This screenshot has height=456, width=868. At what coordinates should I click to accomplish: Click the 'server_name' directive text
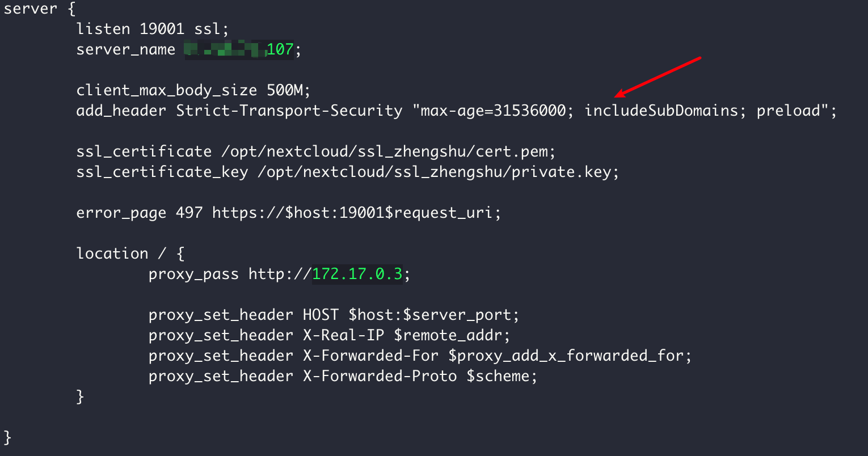[125, 50]
